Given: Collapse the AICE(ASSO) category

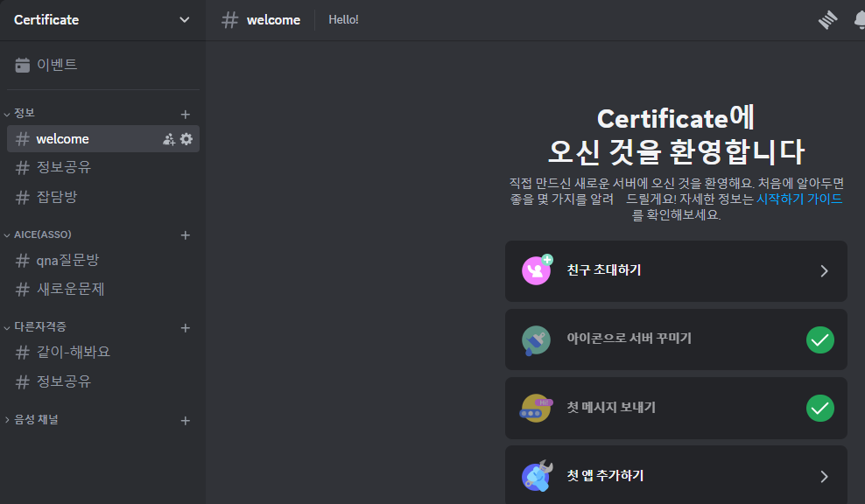Looking at the screenshot, I should 38,234.
